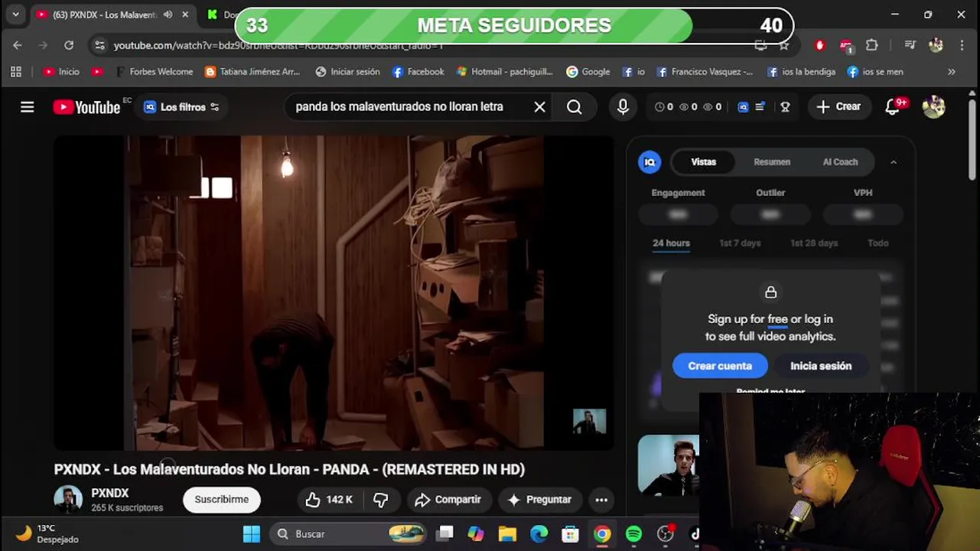Clear the search box with X
This screenshot has height=551, width=980.
[x=539, y=107]
